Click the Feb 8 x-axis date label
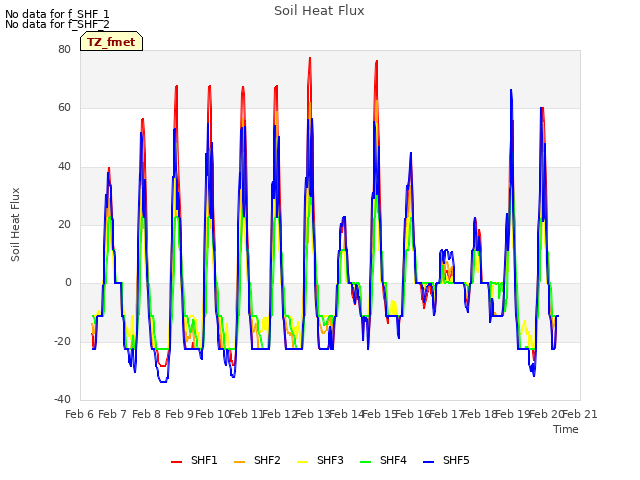The image size is (640, 480). point(146,414)
